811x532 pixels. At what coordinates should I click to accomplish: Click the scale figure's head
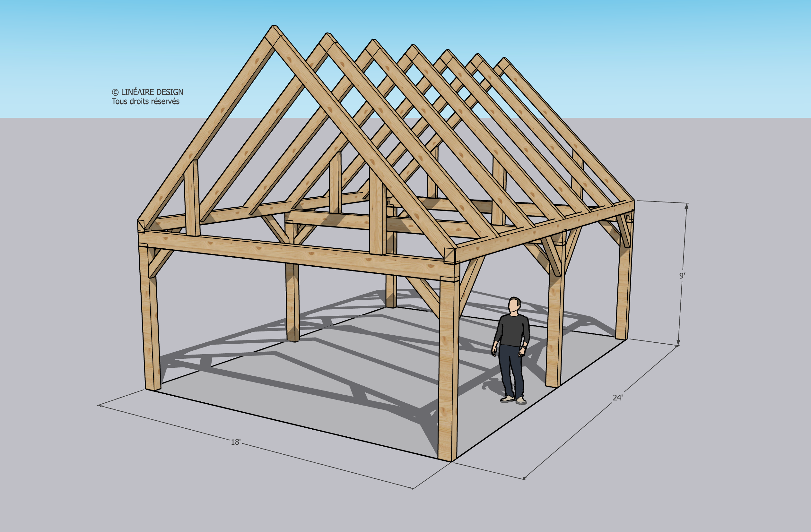click(x=515, y=305)
